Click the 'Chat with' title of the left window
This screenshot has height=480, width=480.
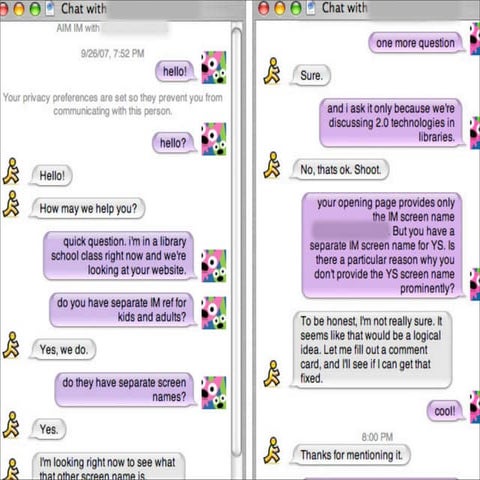pyautogui.click(x=84, y=9)
